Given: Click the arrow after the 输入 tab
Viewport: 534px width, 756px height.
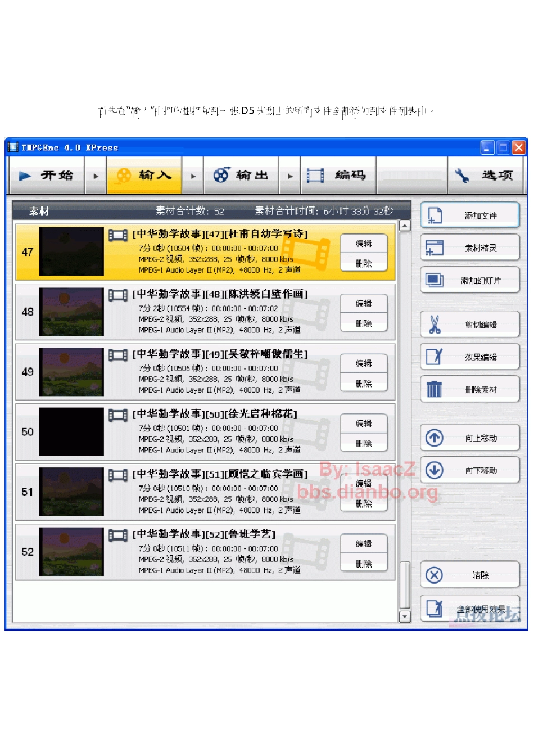Looking at the screenshot, I should 193,175.
